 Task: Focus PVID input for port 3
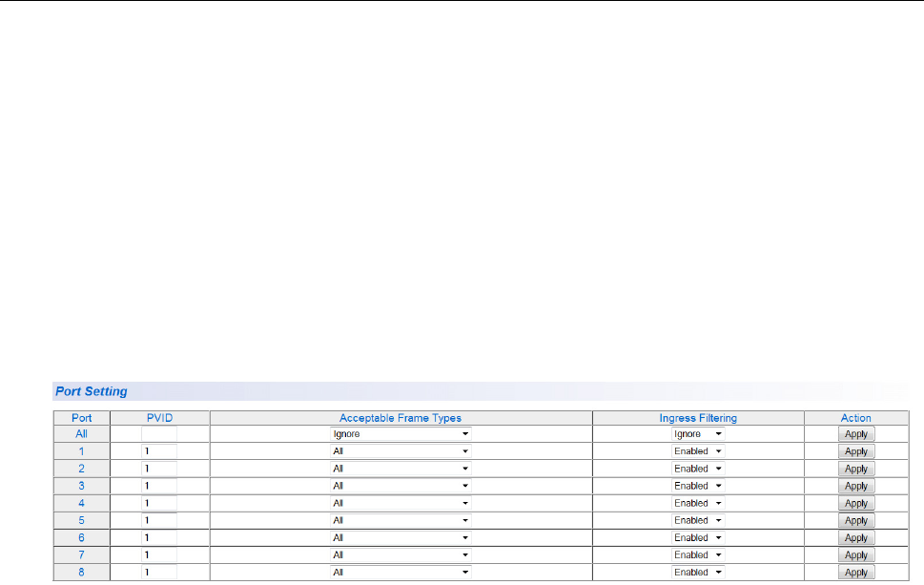[x=159, y=486]
